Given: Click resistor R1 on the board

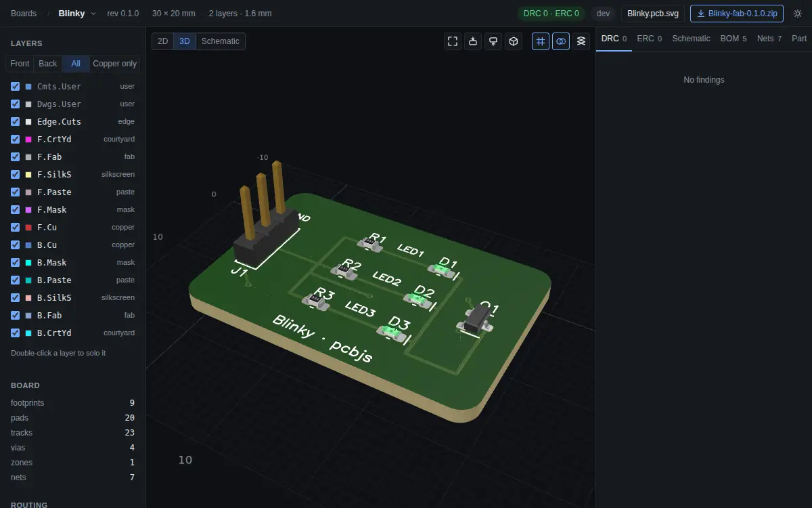Looking at the screenshot, I should tap(370, 244).
